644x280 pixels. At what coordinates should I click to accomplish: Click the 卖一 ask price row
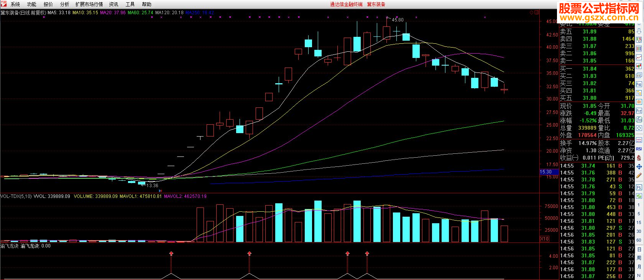pos(597,61)
